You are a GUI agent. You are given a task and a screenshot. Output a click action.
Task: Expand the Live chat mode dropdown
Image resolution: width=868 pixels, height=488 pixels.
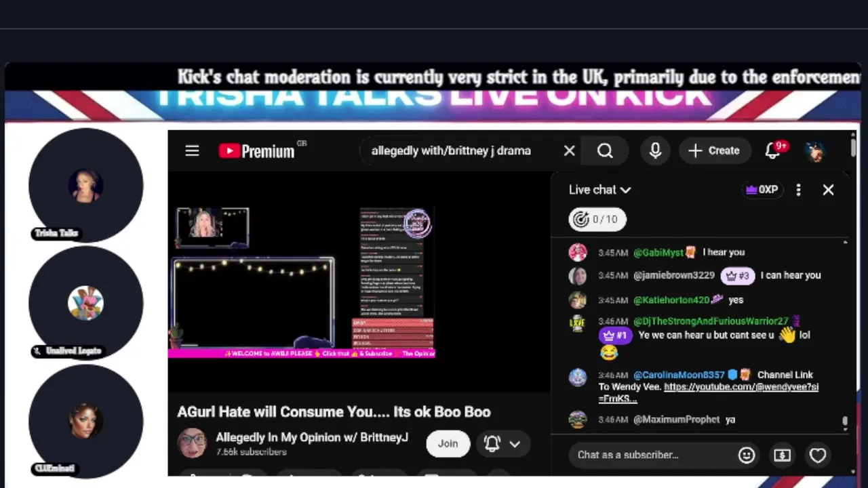click(x=600, y=190)
